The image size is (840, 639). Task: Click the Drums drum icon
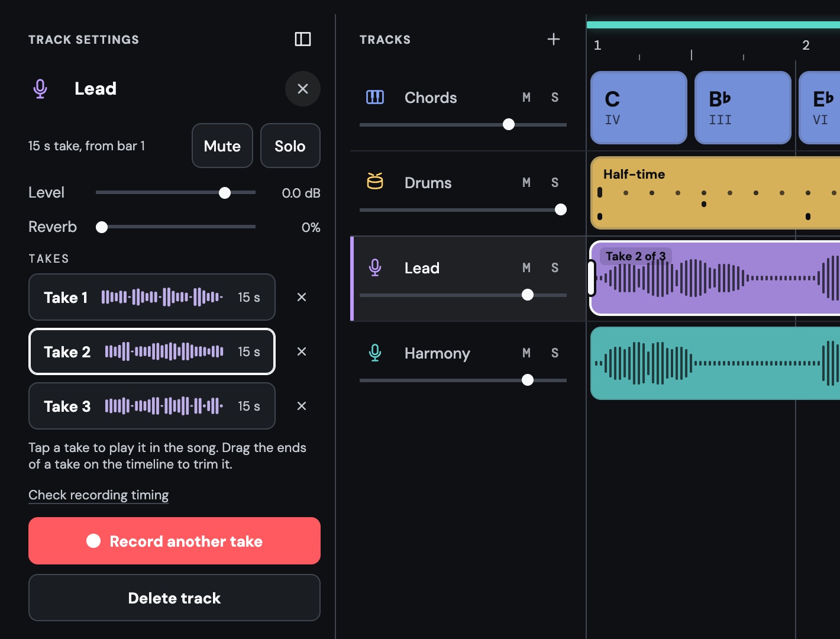375,181
